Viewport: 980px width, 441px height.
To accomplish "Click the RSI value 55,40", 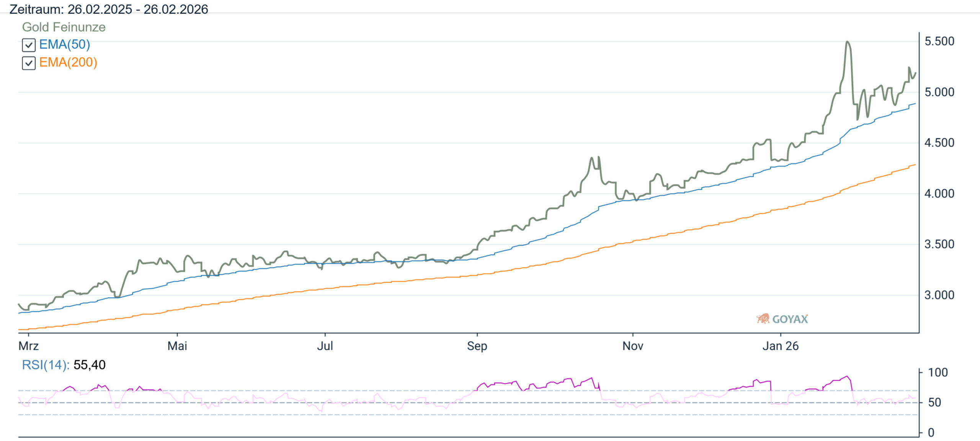I will (x=89, y=365).
